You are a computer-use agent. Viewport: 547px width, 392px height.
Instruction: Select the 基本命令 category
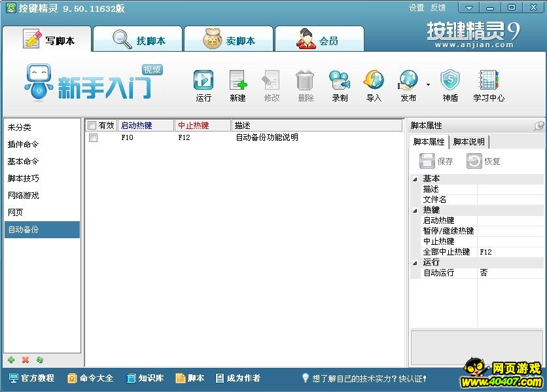tap(42, 161)
